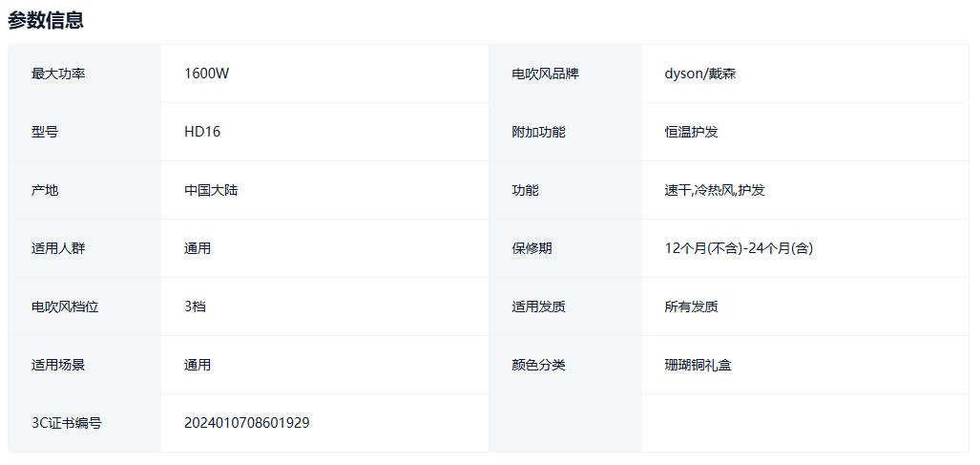The width and height of the screenshot is (980, 465).
Task: Select the 所有发质 hair type value
Action: [692, 306]
